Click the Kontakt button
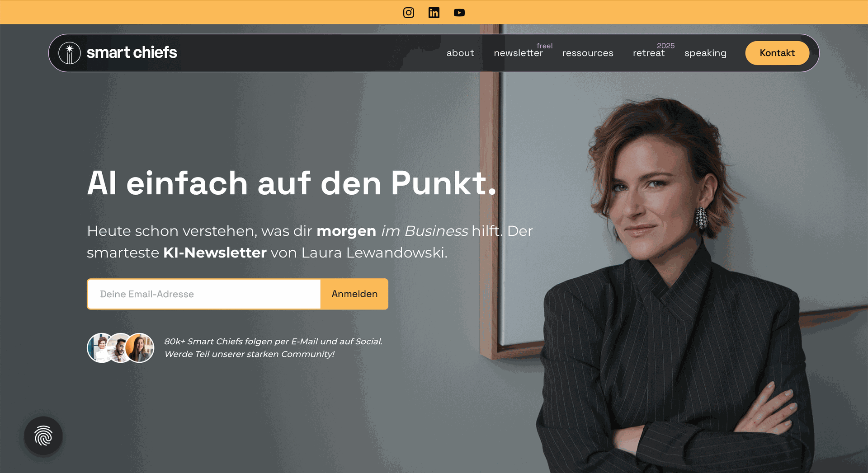 point(777,53)
